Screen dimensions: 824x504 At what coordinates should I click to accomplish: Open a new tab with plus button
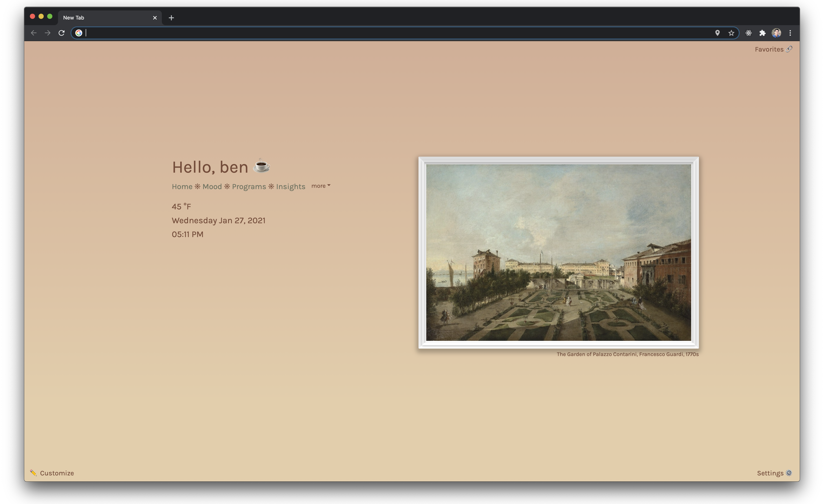point(171,18)
